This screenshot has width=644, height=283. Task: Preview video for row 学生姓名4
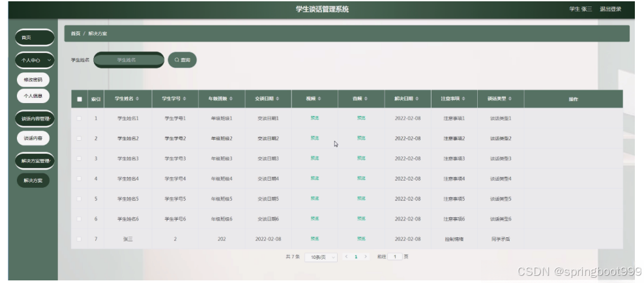(x=315, y=178)
